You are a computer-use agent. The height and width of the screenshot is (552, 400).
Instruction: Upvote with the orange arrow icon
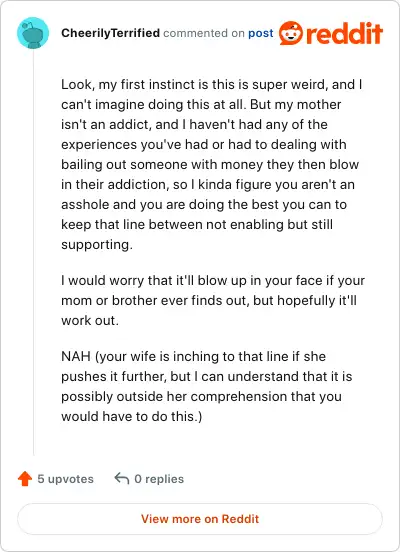click(x=25, y=479)
